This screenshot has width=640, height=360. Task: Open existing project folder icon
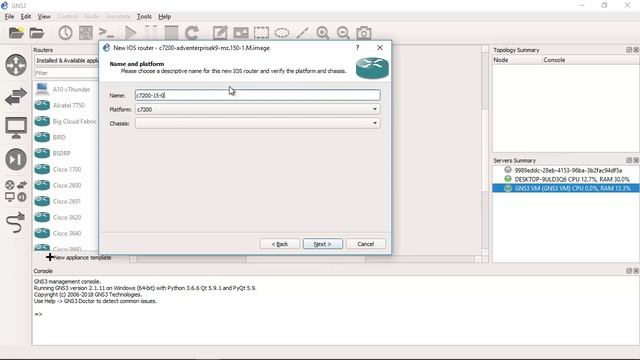(x=37, y=33)
